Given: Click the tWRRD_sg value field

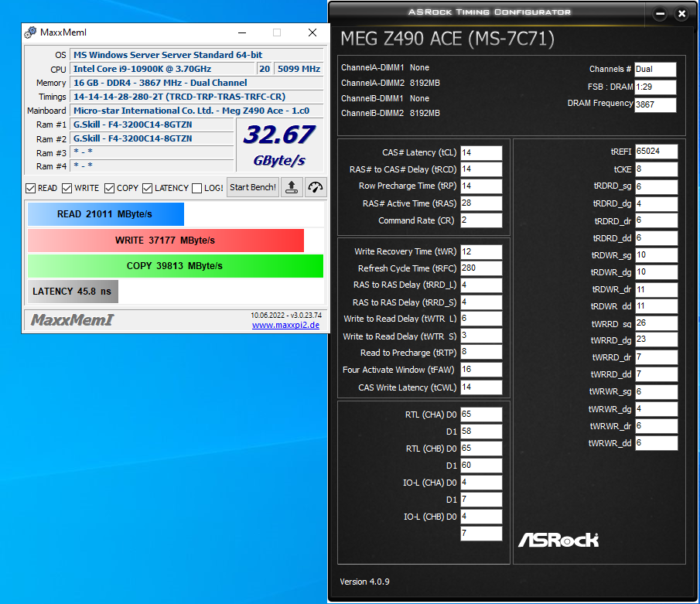Looking at the screenshot, I should pos(656,323).
